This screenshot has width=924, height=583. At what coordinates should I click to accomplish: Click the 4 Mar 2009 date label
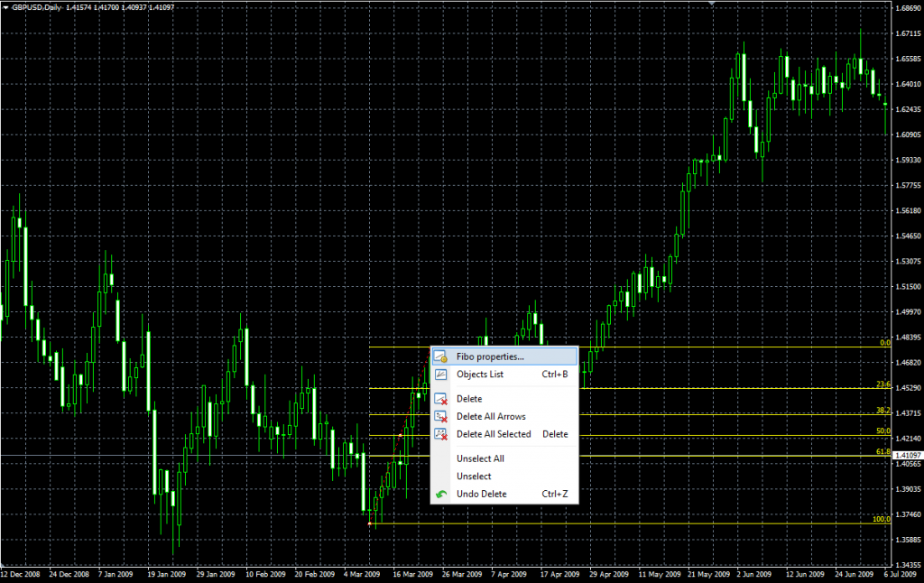tap(362, 574)
